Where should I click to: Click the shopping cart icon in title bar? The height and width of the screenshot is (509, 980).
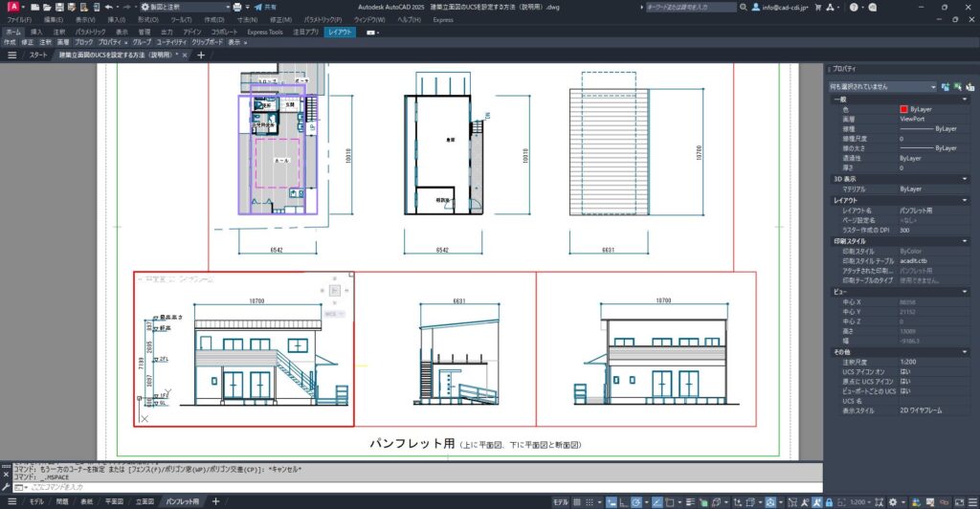[817, 7]
